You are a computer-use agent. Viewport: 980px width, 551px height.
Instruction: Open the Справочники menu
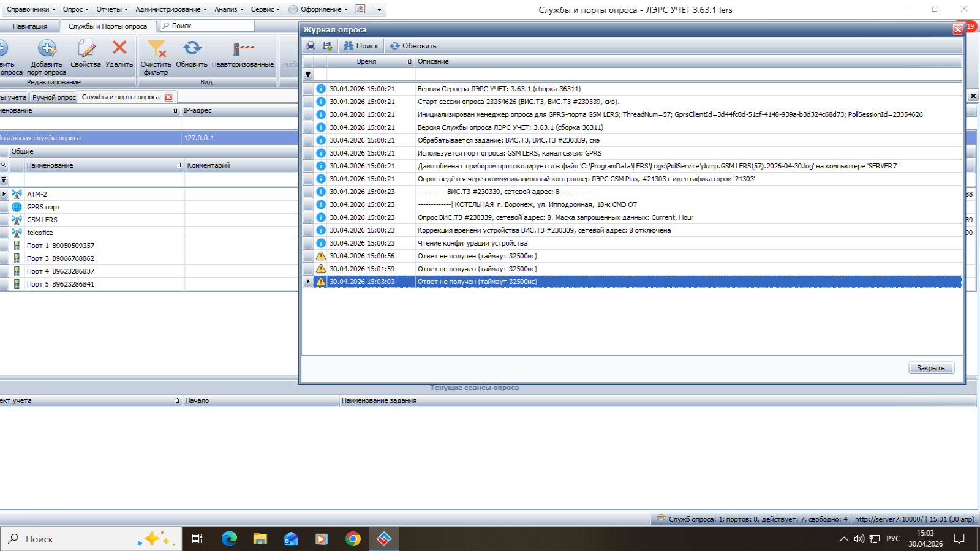click(31, 9)
